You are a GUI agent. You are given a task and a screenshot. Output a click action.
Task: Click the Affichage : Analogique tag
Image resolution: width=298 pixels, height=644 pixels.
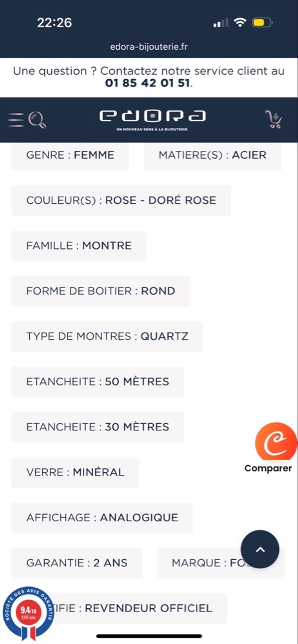coord(102,518)
